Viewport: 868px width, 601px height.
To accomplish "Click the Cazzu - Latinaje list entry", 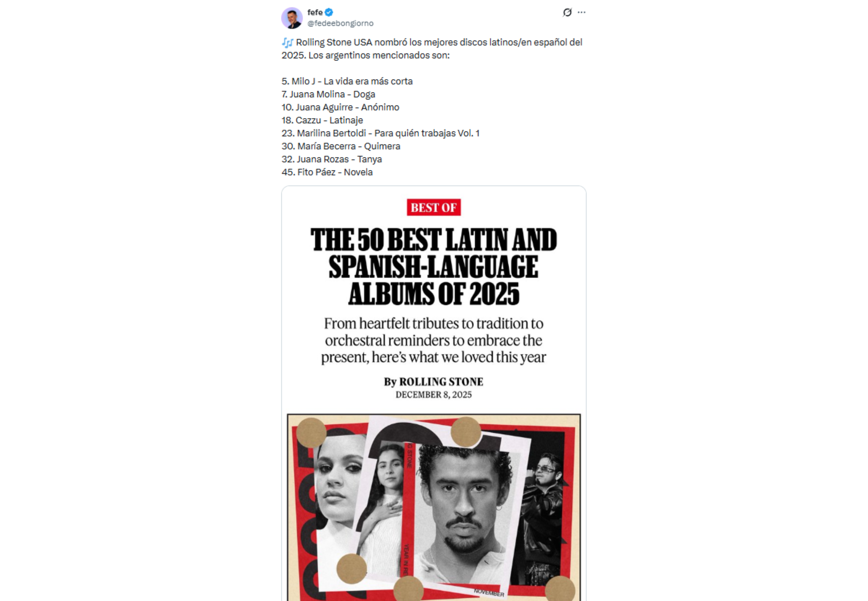I will [322, 120].
